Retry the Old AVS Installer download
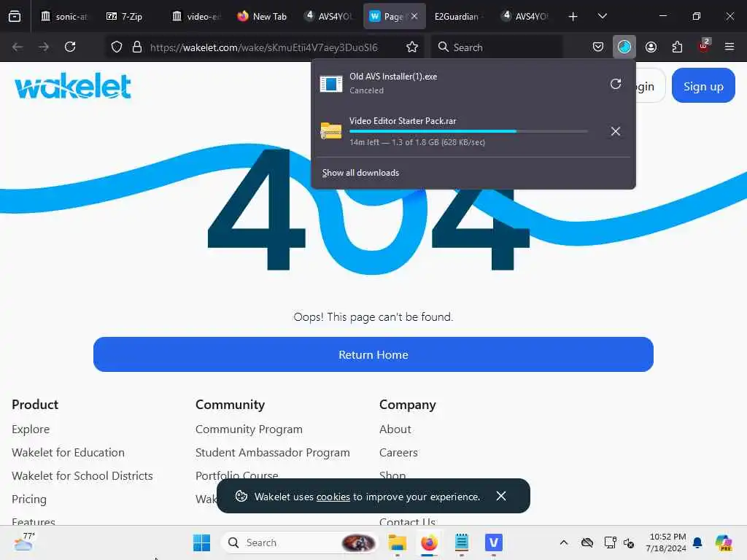The width and height of the screenshot is (747, 560). [x=616, y=84]
